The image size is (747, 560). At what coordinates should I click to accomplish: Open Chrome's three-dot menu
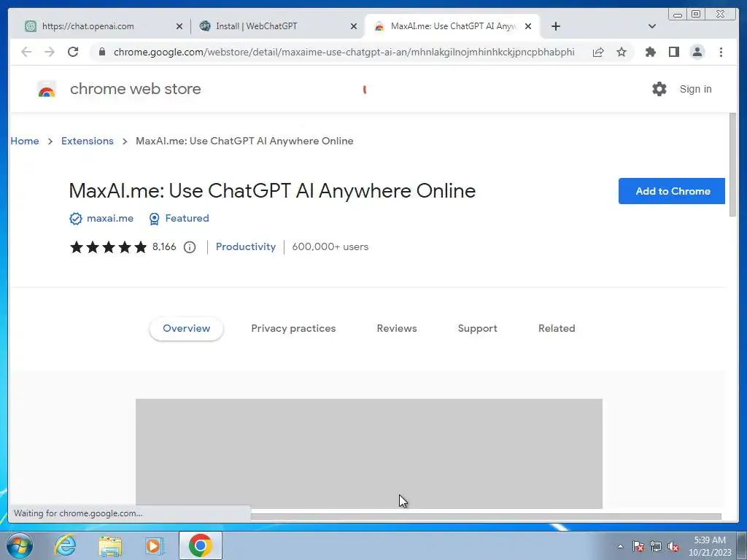[721, 52]
